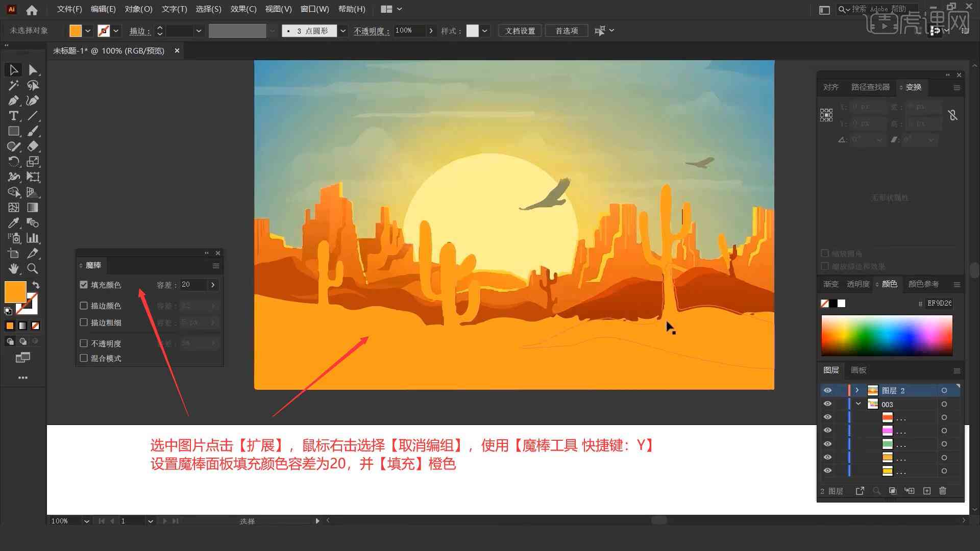Image resolution: width=980 pixels, height=551 pixels.
Task: Select the Zoom tool
Action: coord(32,268)
